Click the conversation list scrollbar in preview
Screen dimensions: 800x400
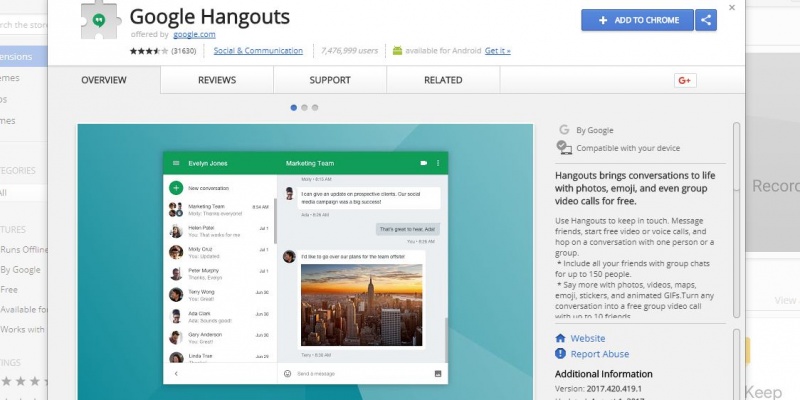[276, 220]
